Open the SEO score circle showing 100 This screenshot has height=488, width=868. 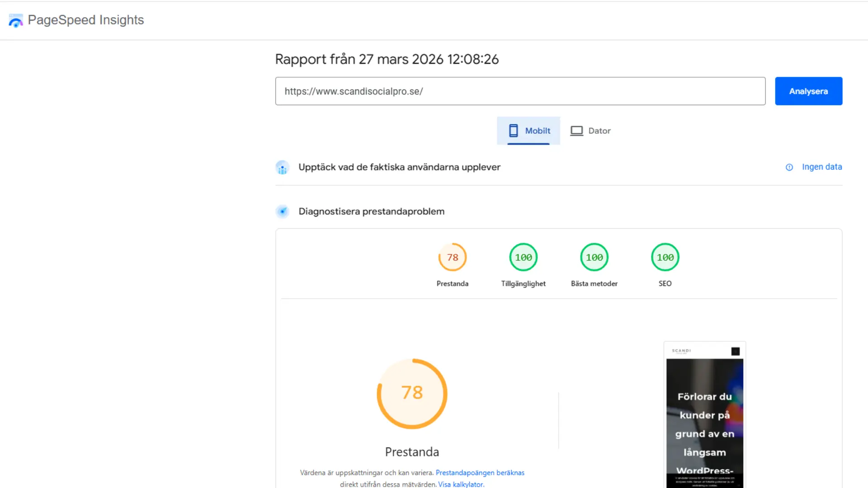[x=665, y=257]
